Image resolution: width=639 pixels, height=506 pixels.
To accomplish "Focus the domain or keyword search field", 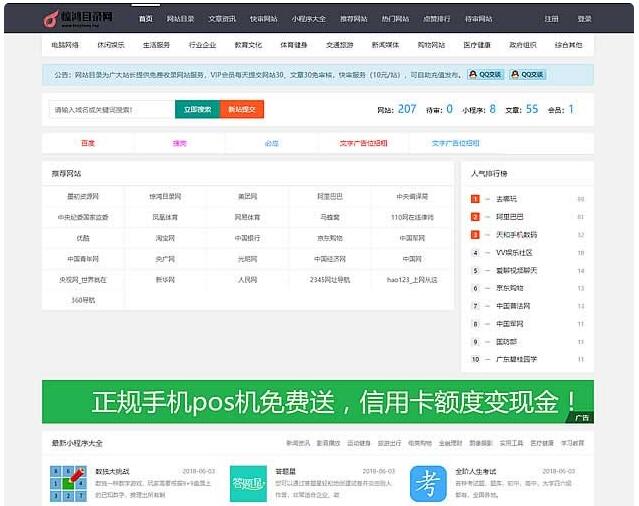I will point(109,109).
